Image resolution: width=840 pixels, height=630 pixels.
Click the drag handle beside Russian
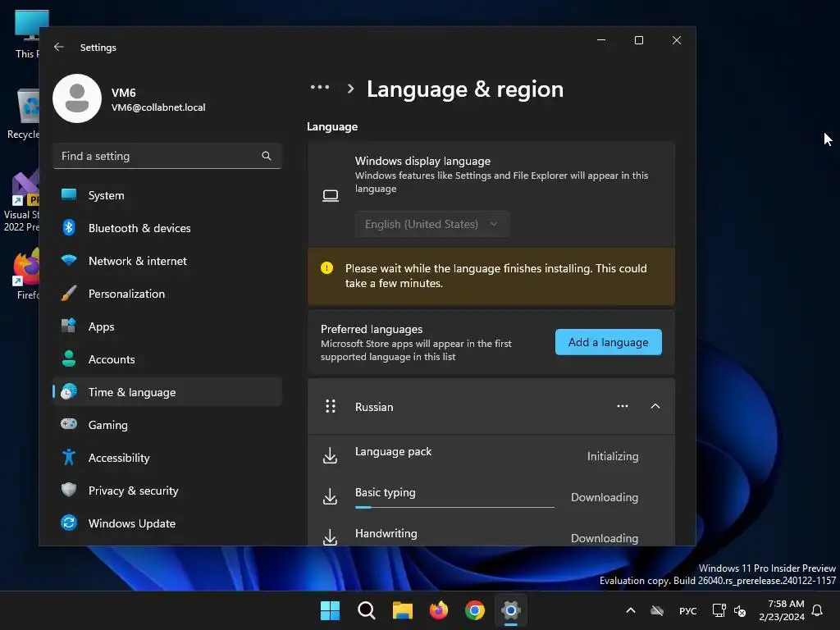(x=331, y=407)
